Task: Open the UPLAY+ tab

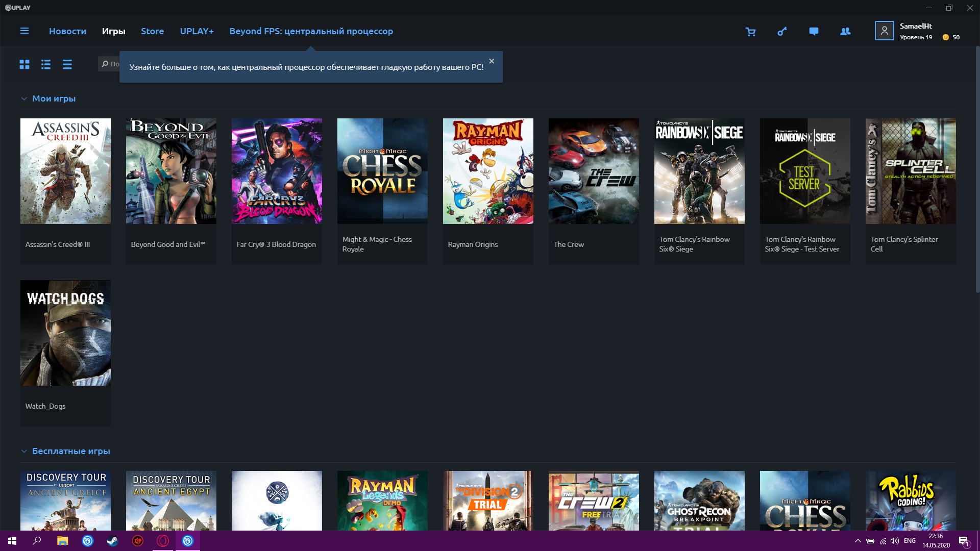Action: point(197,31)
